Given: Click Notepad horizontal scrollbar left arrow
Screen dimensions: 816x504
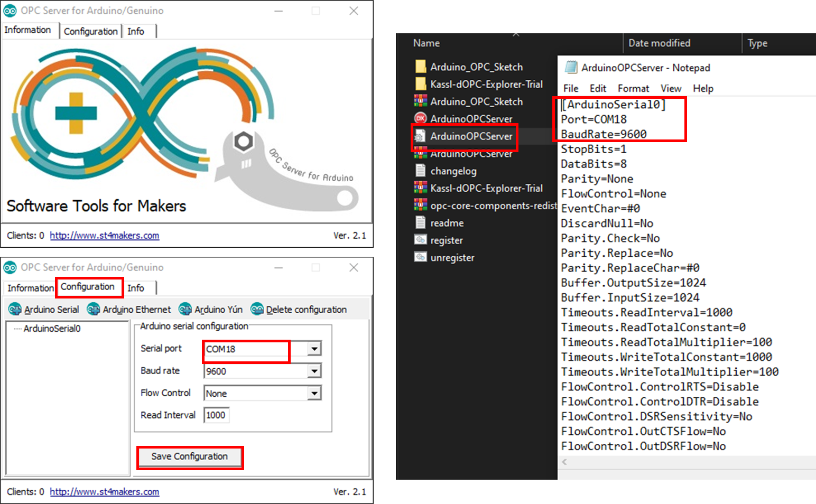Looking at the screenshot, I should [x=564, y=462].
